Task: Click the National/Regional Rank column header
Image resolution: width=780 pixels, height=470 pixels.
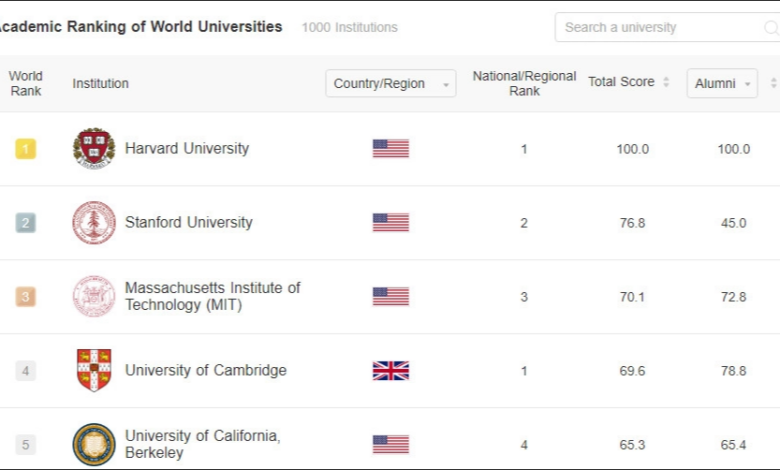Action: point(524,84)
